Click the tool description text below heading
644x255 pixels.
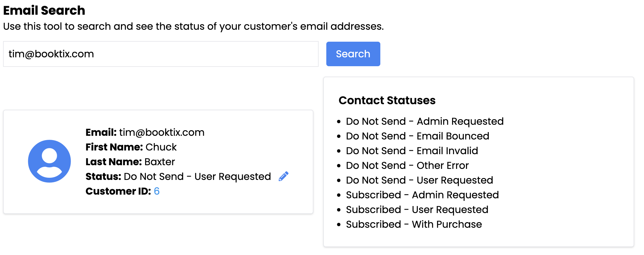[x=193, y=26]
